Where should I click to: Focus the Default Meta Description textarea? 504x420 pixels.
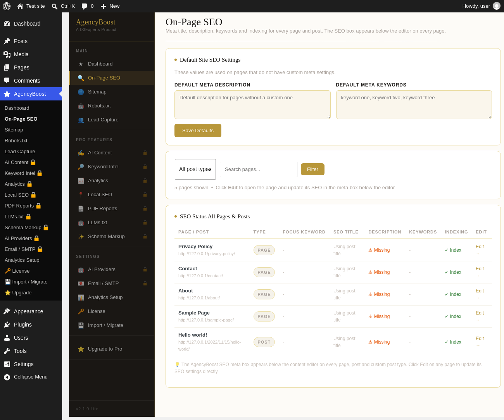pos(252,105)
